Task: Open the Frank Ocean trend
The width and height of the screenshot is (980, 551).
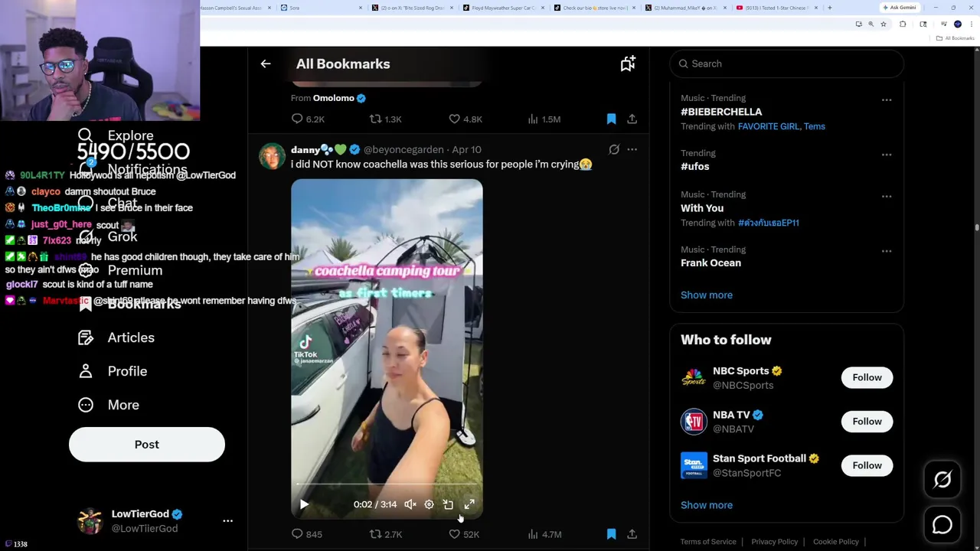Action: pyautogui.click(x=710, y=263)
